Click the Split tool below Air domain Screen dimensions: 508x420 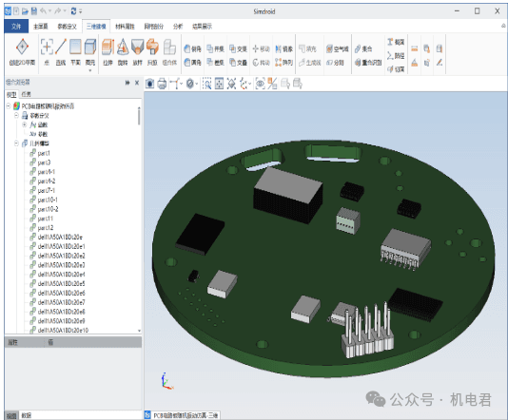pos(335,62)
